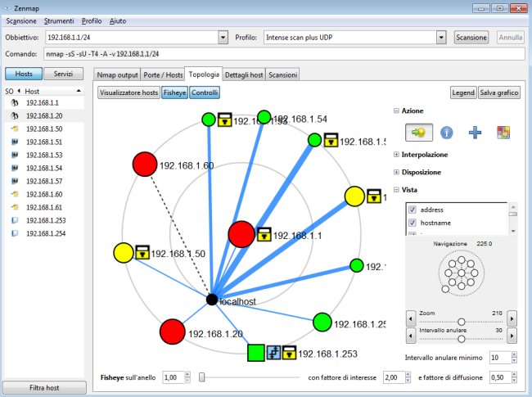
Task: Switch to the Nmap output tab
Action: click(x=117, y=75)
